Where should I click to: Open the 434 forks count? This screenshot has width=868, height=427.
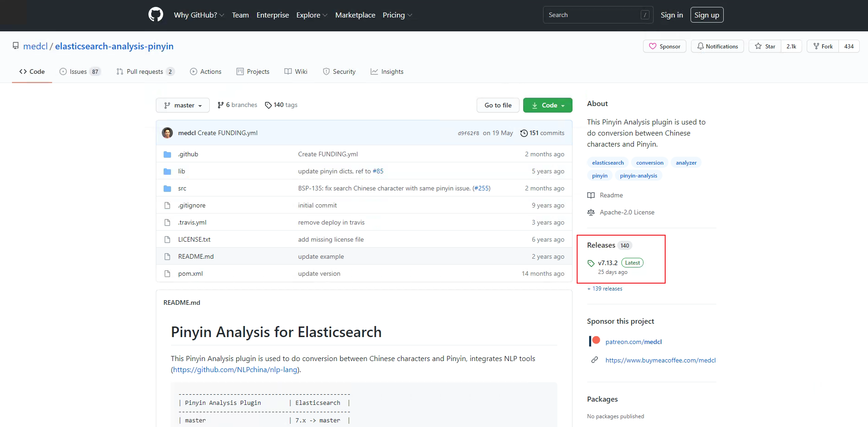point(849,46)
